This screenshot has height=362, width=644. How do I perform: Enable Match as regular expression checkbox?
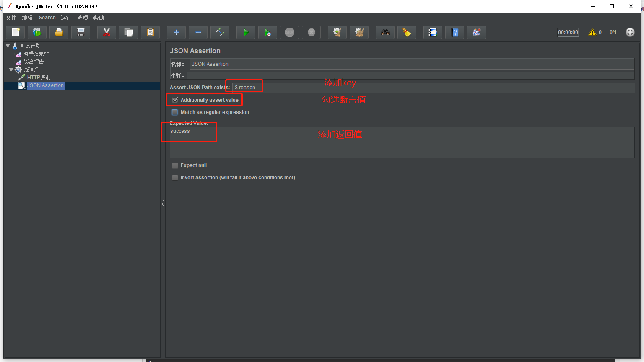(175, 112)
